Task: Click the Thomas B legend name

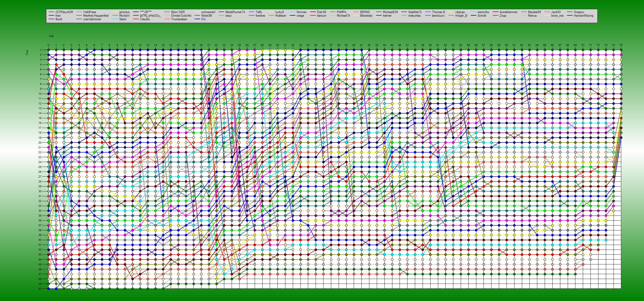Action: pyautogui.click(x=438, y=12)
